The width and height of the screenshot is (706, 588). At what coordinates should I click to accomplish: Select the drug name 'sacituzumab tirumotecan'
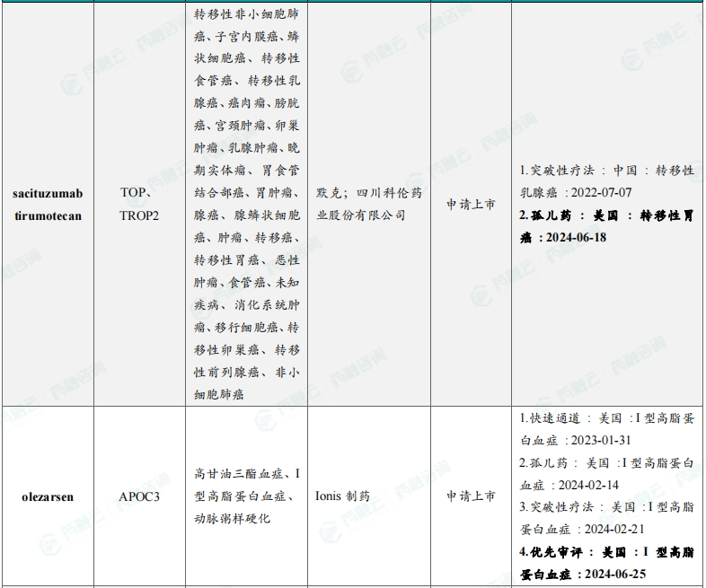(x=48, y=205)
